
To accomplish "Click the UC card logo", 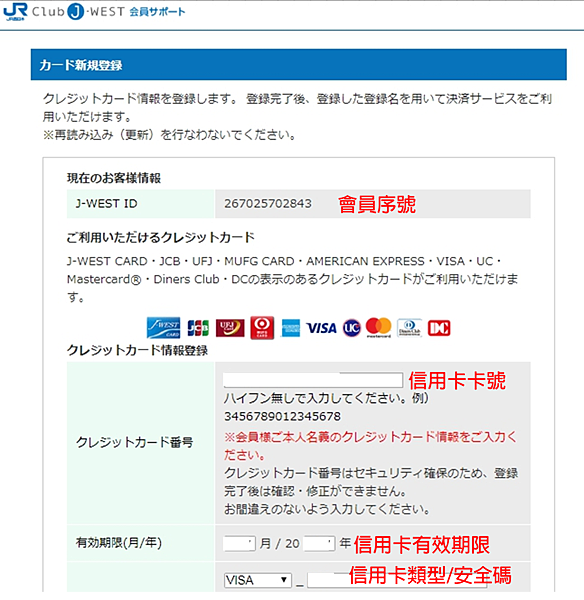I will (x=352, y=328).
